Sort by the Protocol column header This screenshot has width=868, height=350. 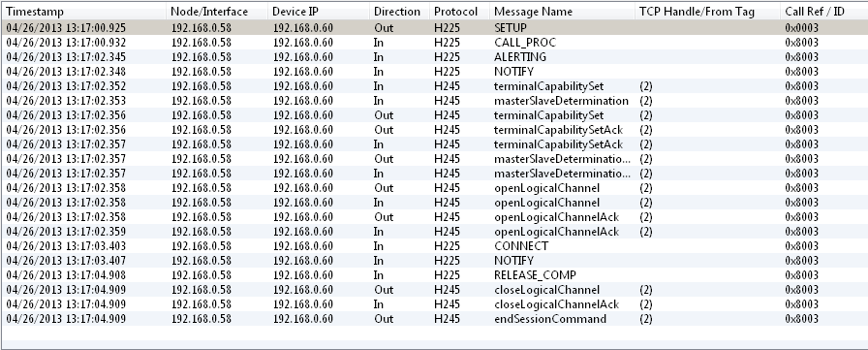point(459,12)
